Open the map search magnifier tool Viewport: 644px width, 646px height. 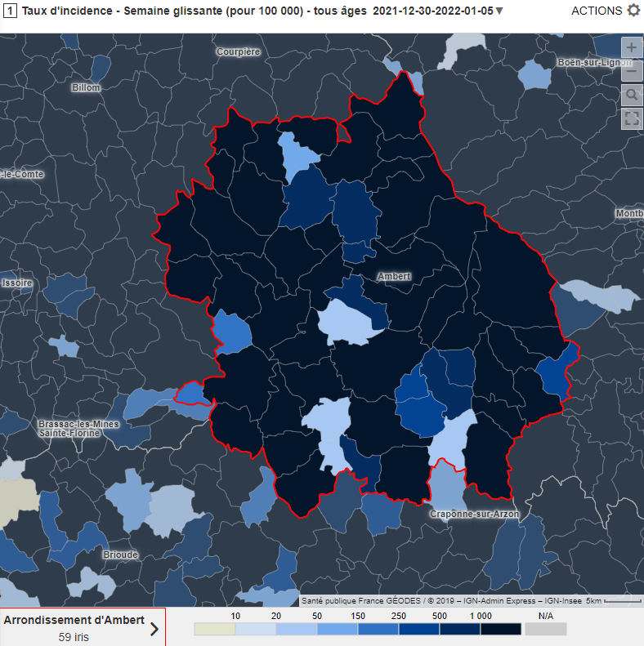point(631,96)
